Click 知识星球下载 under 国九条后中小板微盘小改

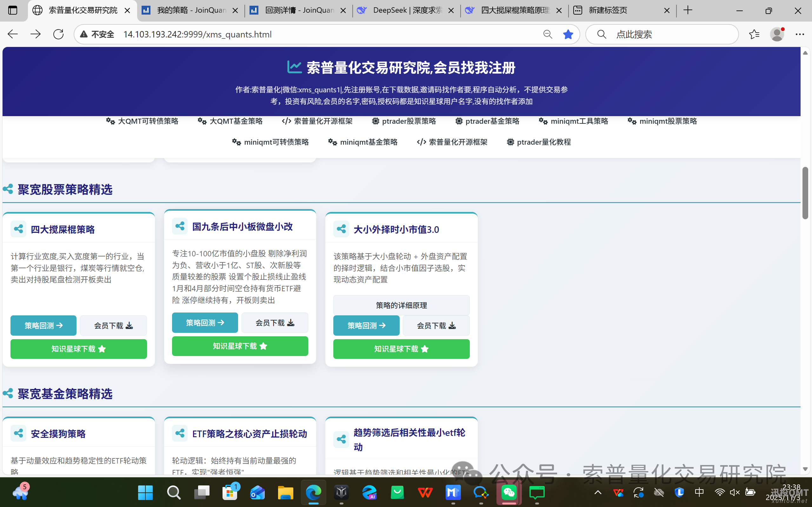(x=239, y=346)
